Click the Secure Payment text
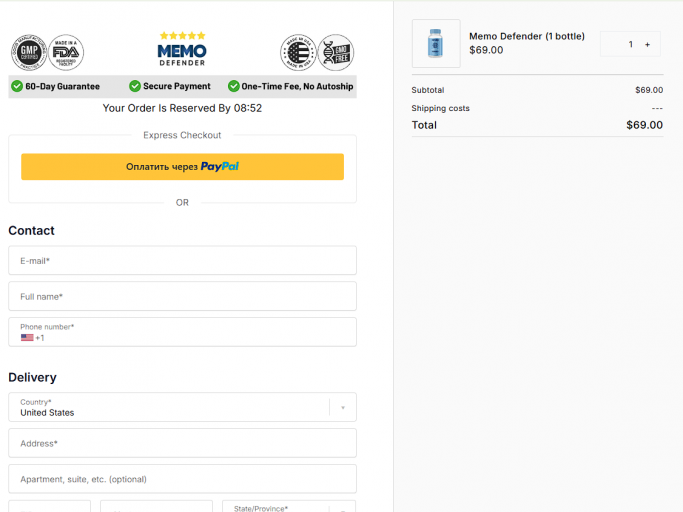This screenshot has width=683, height=512. coord(177,86)
